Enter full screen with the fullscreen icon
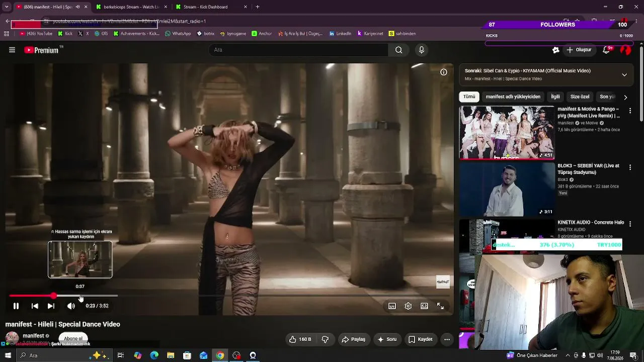This screenshot has width=644, height=362. [x=440, y=306]
